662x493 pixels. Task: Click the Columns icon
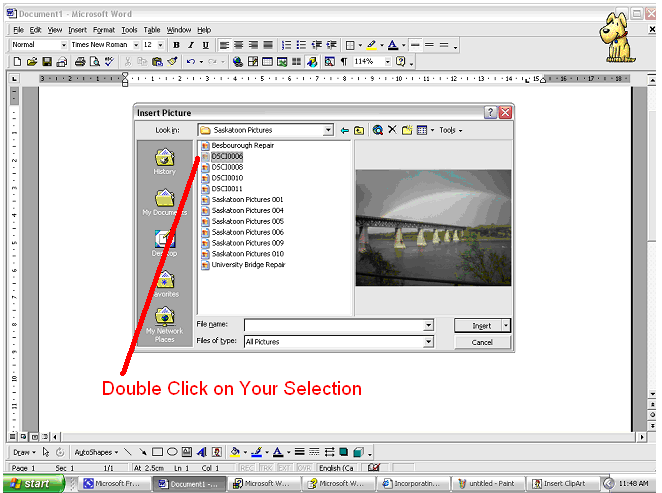296,62
